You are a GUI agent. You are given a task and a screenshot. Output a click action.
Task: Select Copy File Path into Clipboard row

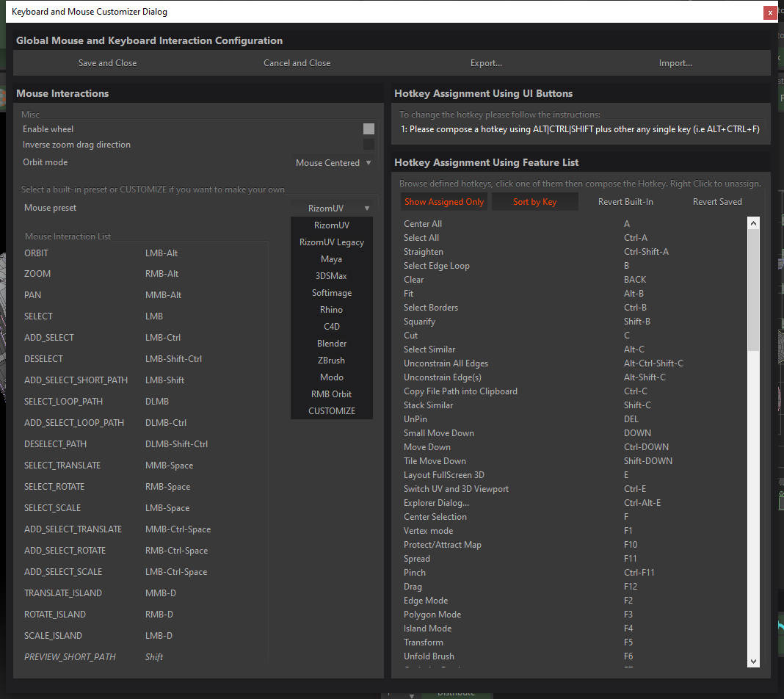click(573, 391)
